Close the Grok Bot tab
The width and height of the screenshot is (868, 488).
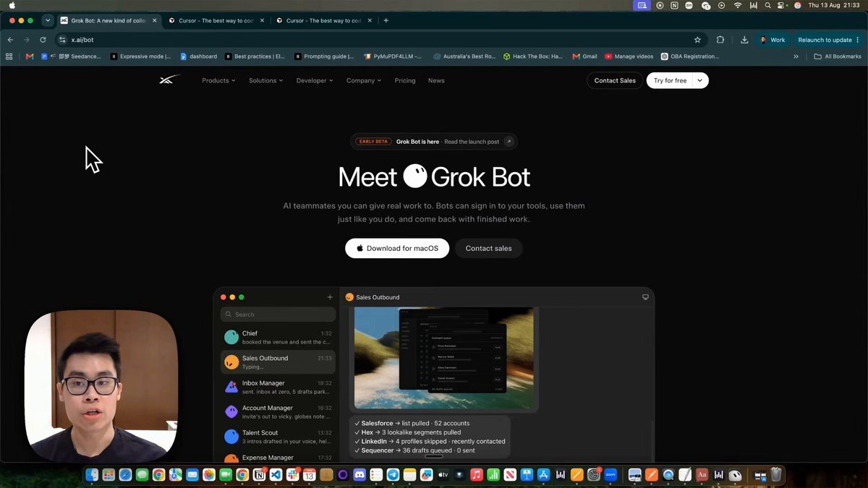point(154,20)
